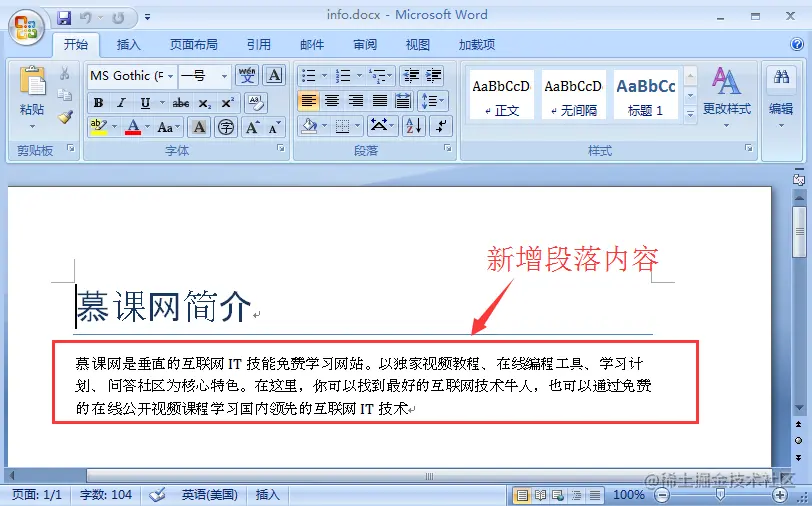Open the 一号 font size dropdown
812x506 pixels.
tap(224, 76)
